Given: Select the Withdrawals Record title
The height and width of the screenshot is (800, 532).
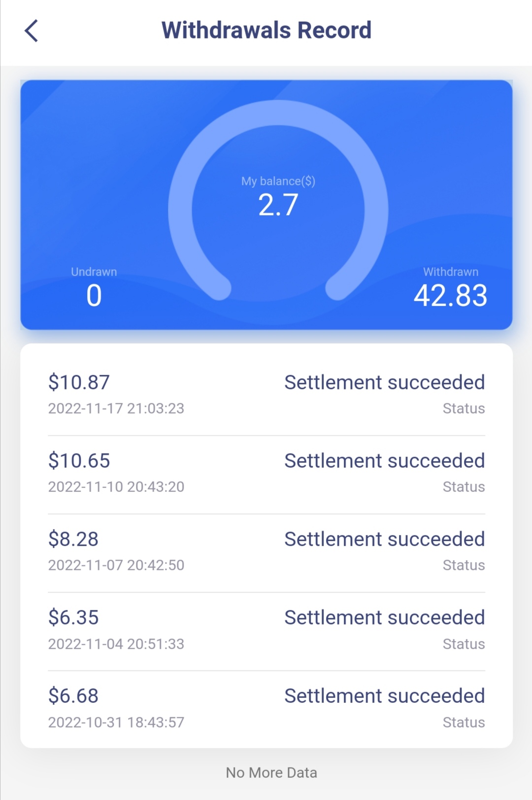Looking at the screenshot, I should (x=266, y=30).
